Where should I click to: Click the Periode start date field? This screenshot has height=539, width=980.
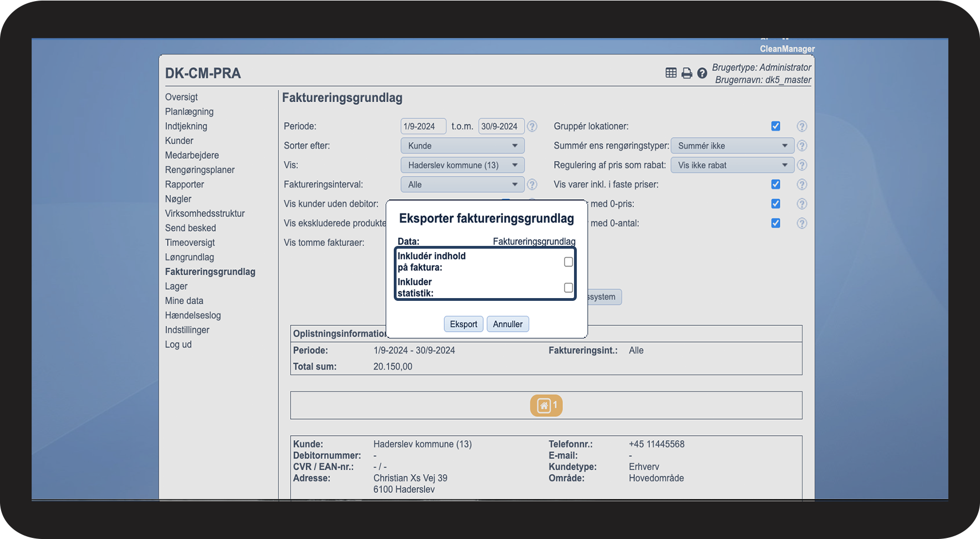423,127
